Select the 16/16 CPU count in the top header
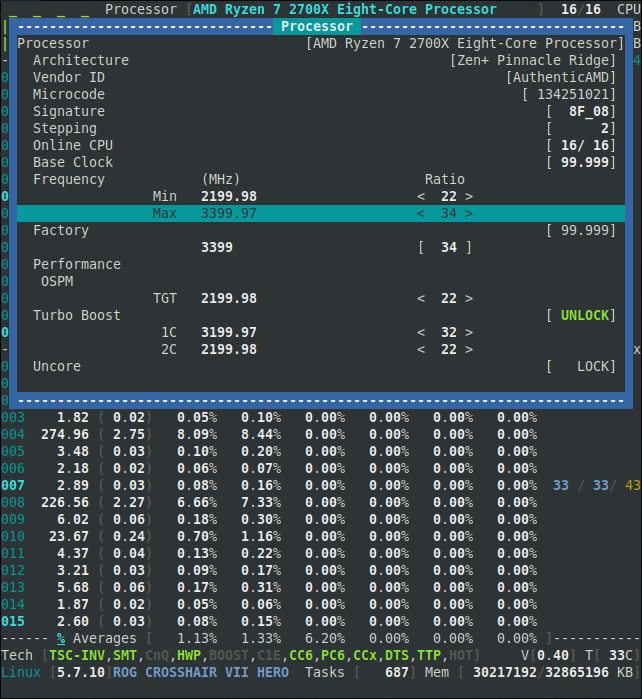642x699 pixels. [x=581, y=9]
